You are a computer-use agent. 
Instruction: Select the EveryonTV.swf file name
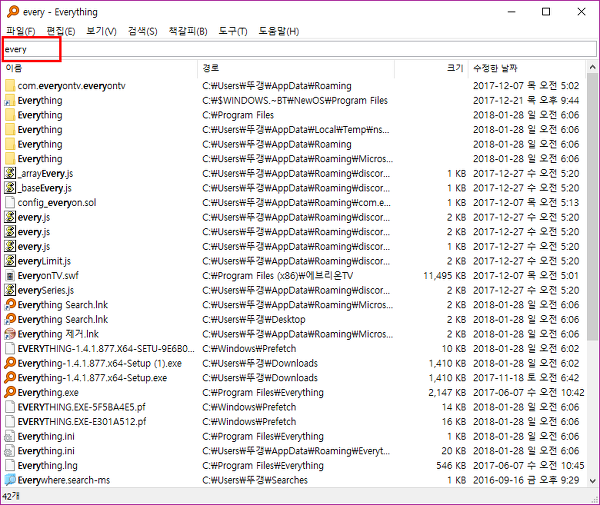48,275
